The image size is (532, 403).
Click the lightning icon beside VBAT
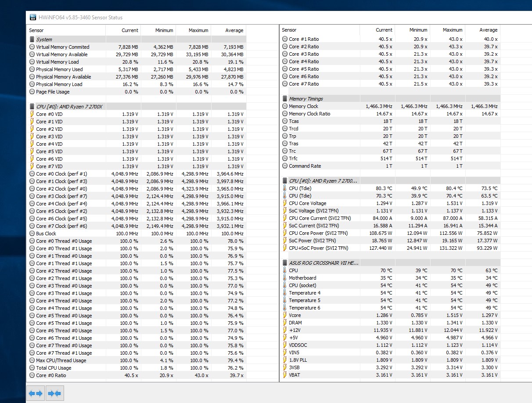tap(284, 375)
